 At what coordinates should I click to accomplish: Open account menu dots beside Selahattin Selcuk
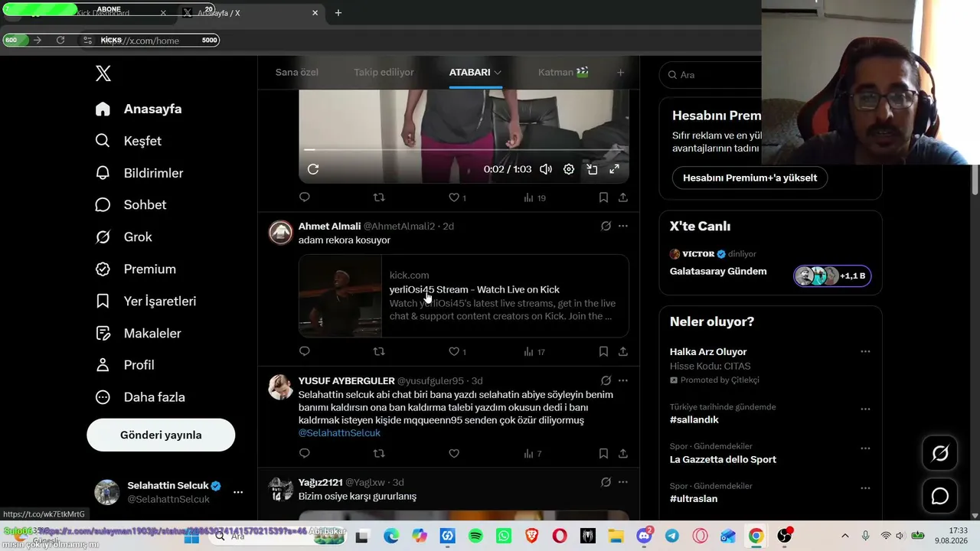[238, 492]
